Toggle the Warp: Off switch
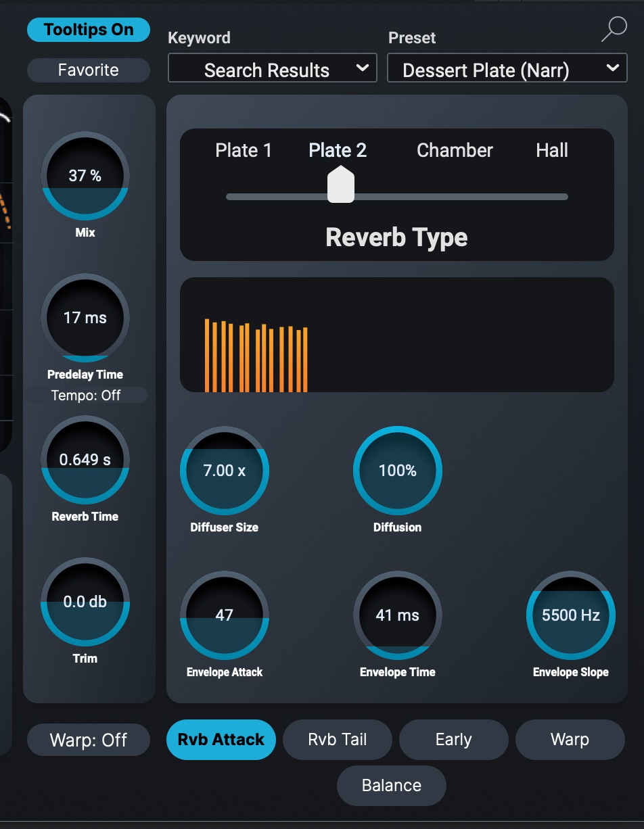The image size is (644, 829). click(89, 740)
